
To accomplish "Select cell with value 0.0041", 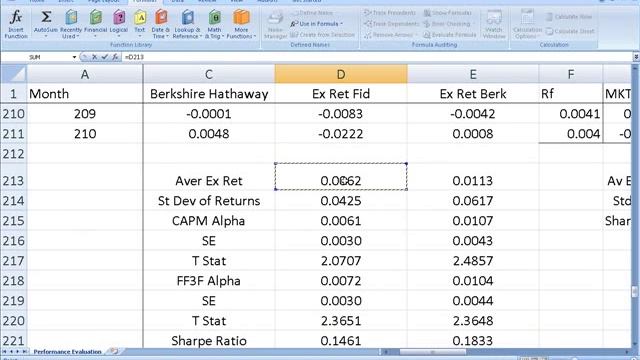I will point(571,113).
